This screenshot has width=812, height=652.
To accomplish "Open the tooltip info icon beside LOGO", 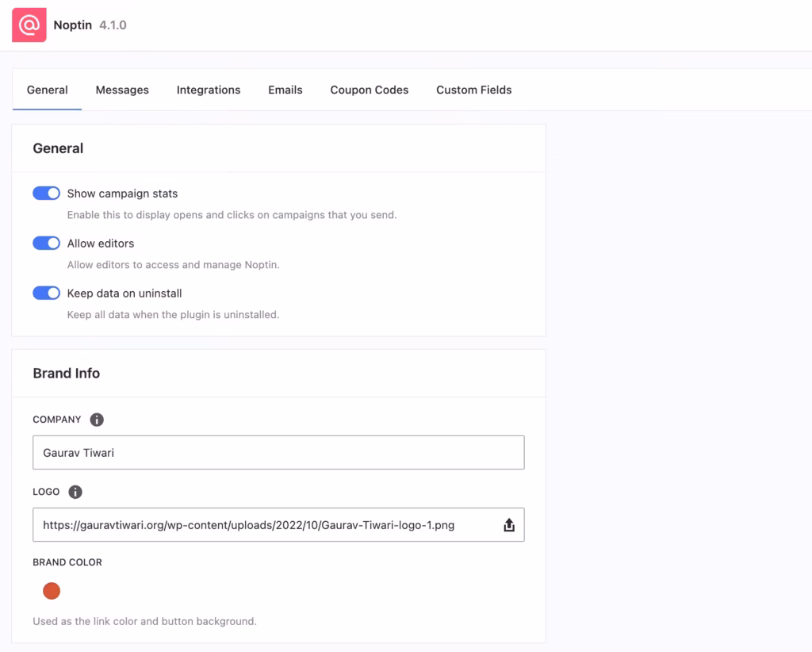I will coord(75,492).
